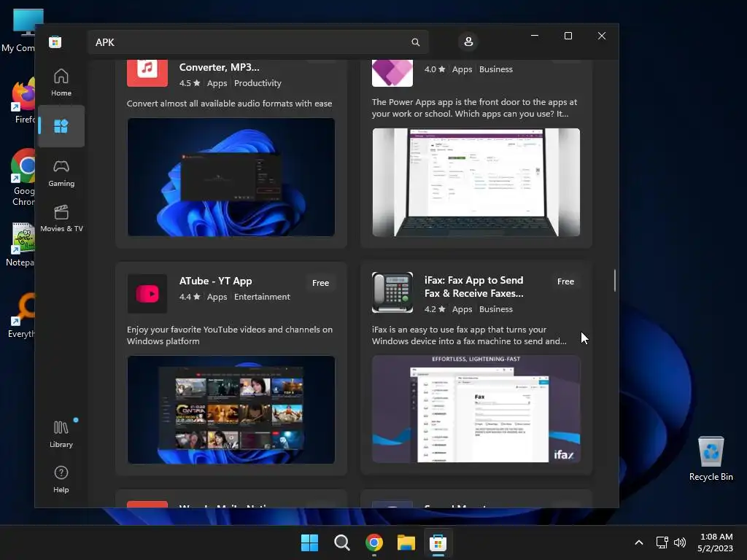Click the ATube description text
This screenshot has width=747, height=560.
230,335
